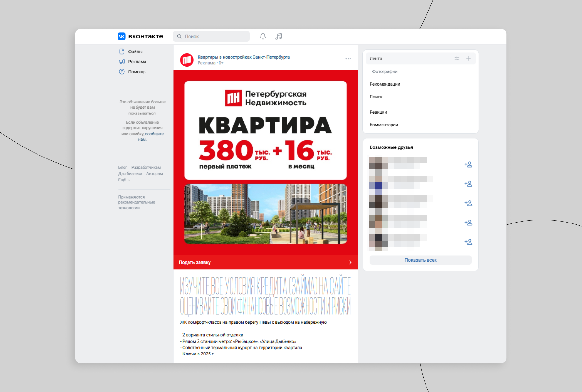Screen dimensions: 582x392
Task: Open Помощь in the sidebar
Action: point(132,72)
